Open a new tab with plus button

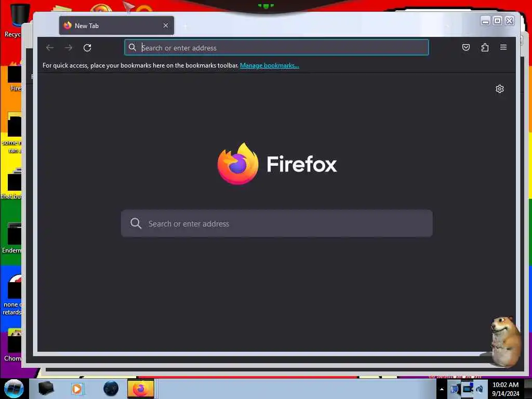tap(185, 26)
